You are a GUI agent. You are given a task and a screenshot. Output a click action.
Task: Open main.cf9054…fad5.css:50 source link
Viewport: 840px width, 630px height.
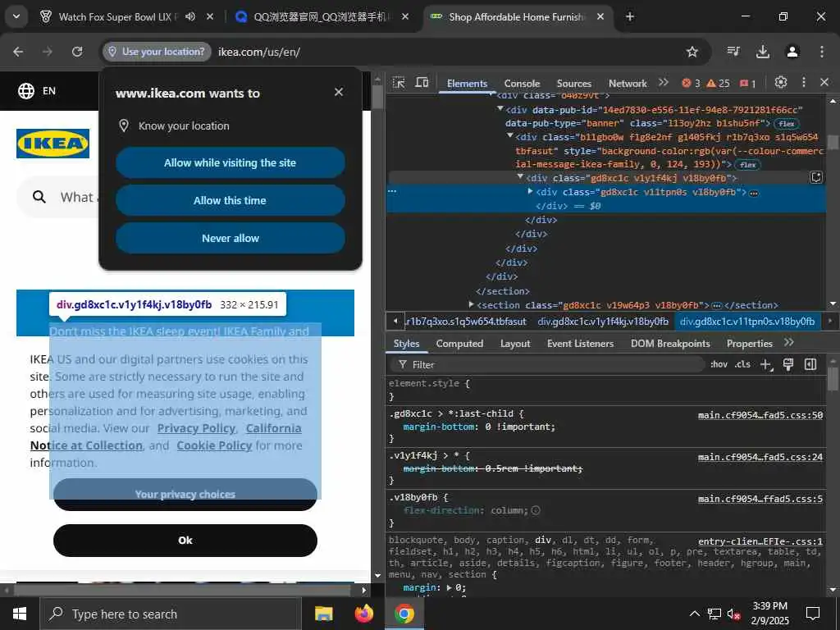pyautogui.click(x=760, y=415)
